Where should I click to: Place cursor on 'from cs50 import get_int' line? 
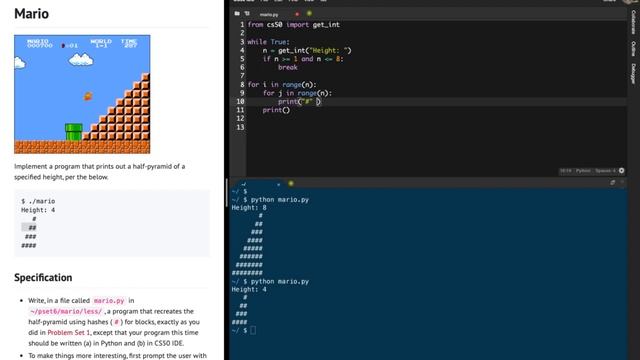tap(293, 24)
